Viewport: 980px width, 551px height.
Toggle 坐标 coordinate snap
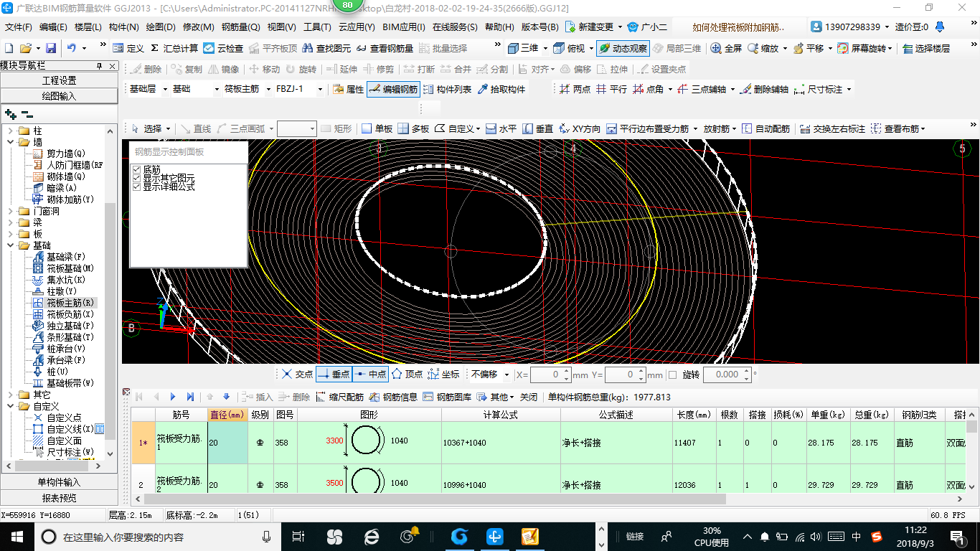(443, 375)
